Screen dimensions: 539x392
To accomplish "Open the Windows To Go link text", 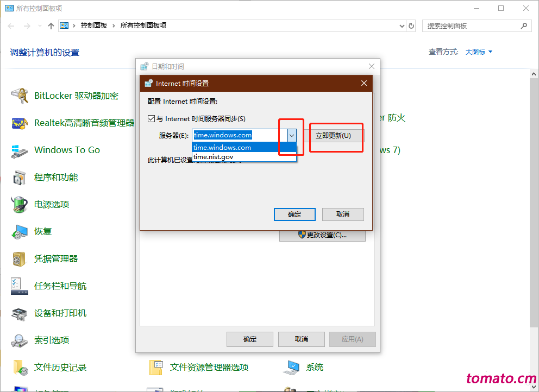I will [67, 150].
